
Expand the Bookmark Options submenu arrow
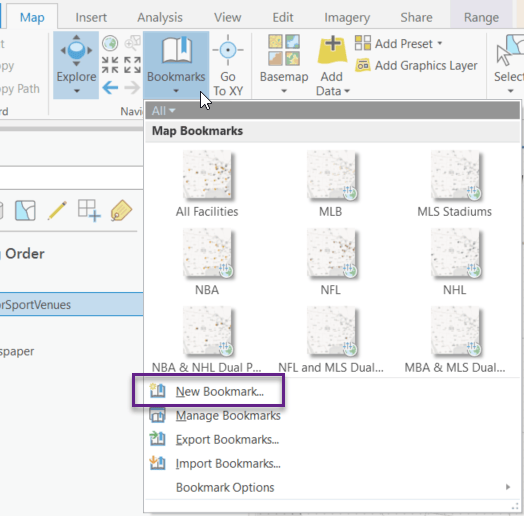click(508, 487)
